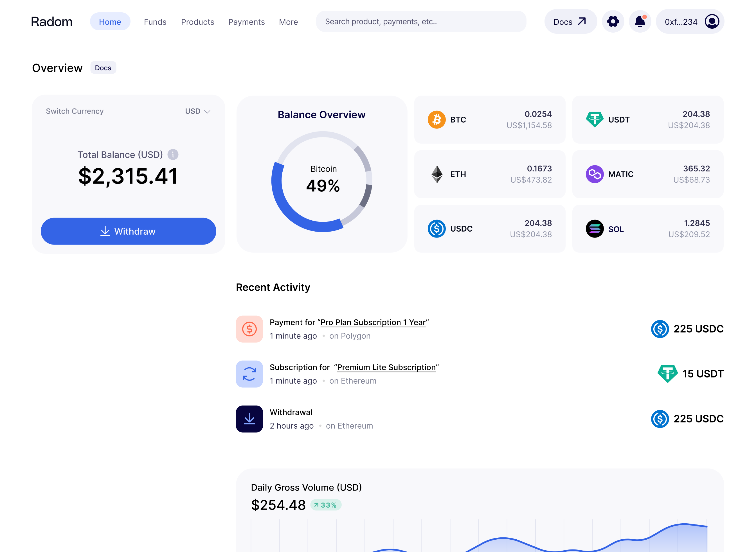This screenshot has width=756, height=552.
Task: Expand the More navigation menu item
Action: coord(288,22)
